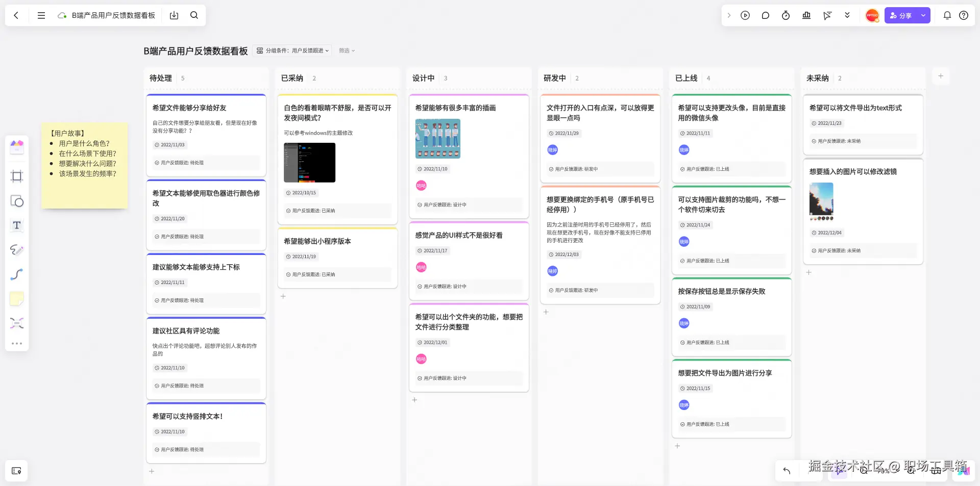Screen dimensions: 980x486
Task: Click assignee avatar on 希望能够有很多丰富的插画 card
Action: coord(421,186)
